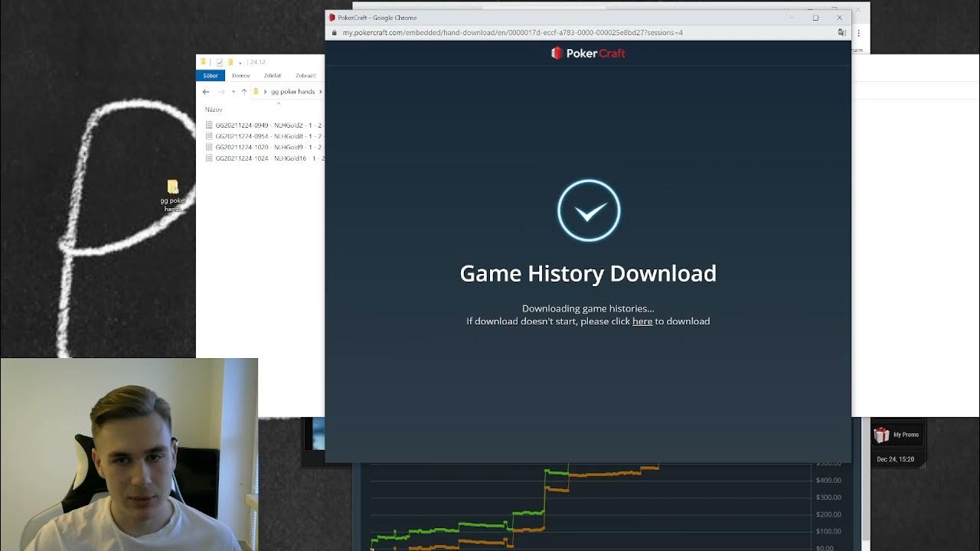Switch to the Domov tab in File Explorer
The image size is (980, 551).
pyautogui.click(x=241, y=76)
